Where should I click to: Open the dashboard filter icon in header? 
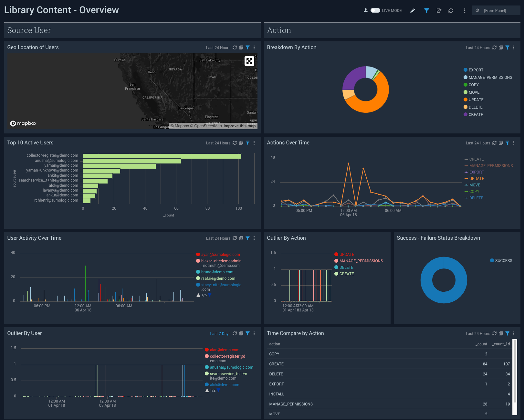(426, 11)
